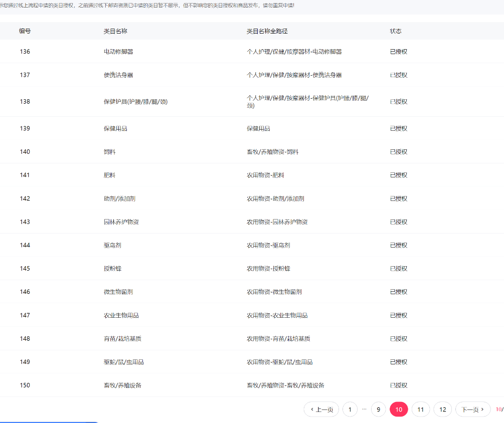Click 已授权 status in row 150

[399, 385]
